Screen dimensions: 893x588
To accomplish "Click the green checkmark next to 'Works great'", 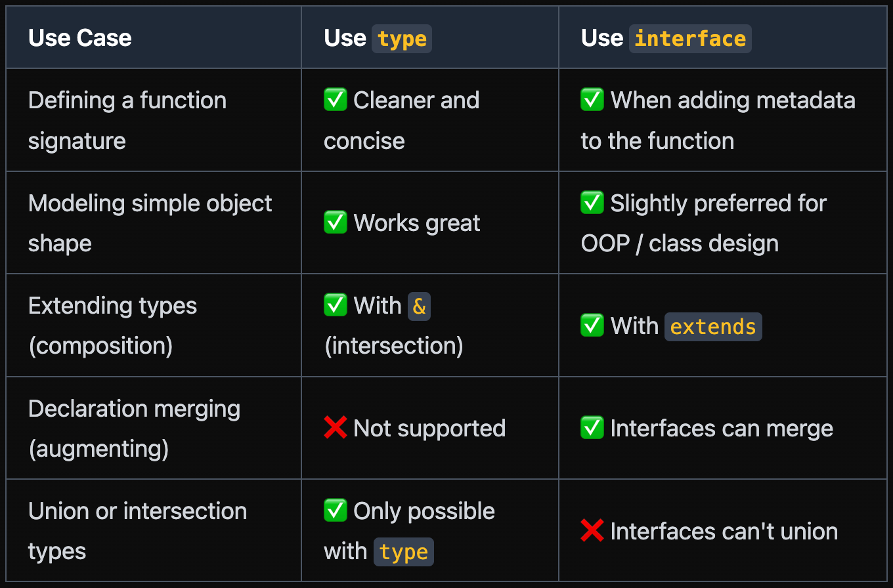I will tap(335, 222).
